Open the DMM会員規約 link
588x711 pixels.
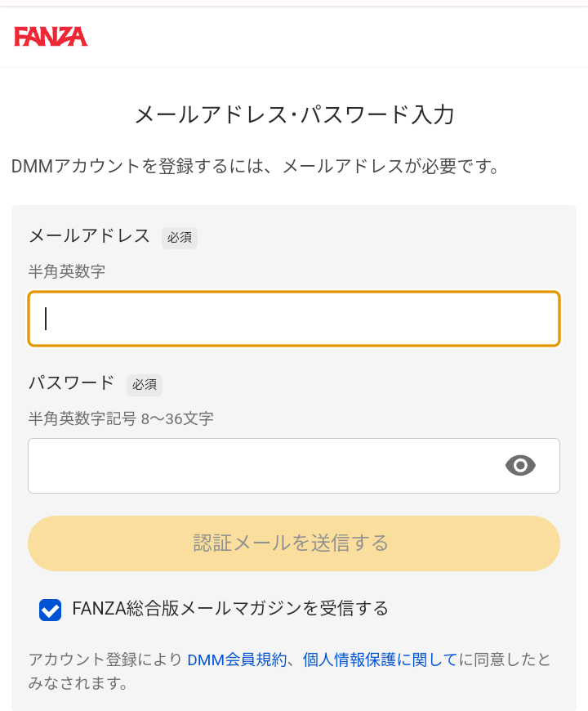(x=237, y=660)
